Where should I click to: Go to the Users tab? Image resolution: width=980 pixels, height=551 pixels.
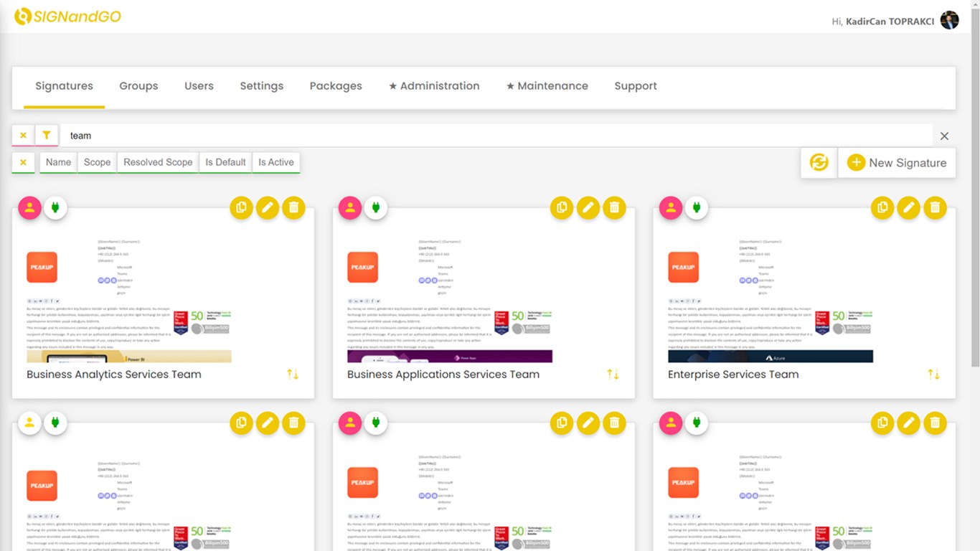[199, 86]
